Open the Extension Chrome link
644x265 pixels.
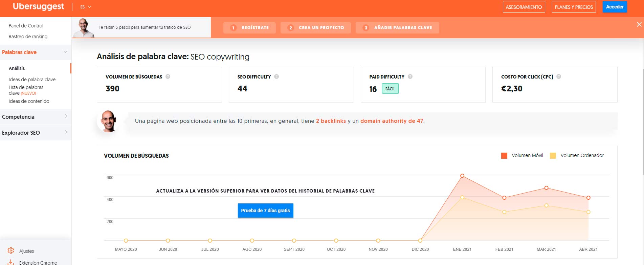click(x=38, y=263)
